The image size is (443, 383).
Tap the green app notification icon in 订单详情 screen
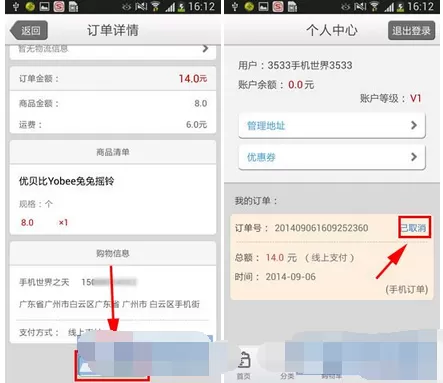pos(30,7)
